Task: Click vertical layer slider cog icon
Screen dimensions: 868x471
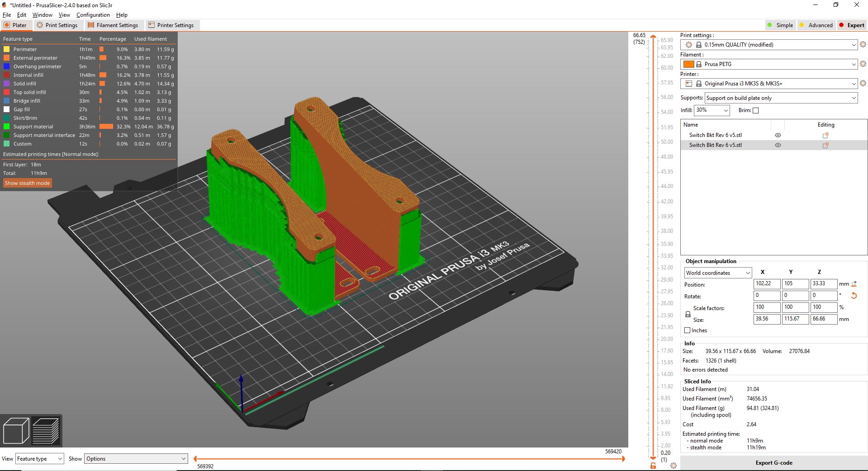Action: click(x=674, y=466)
